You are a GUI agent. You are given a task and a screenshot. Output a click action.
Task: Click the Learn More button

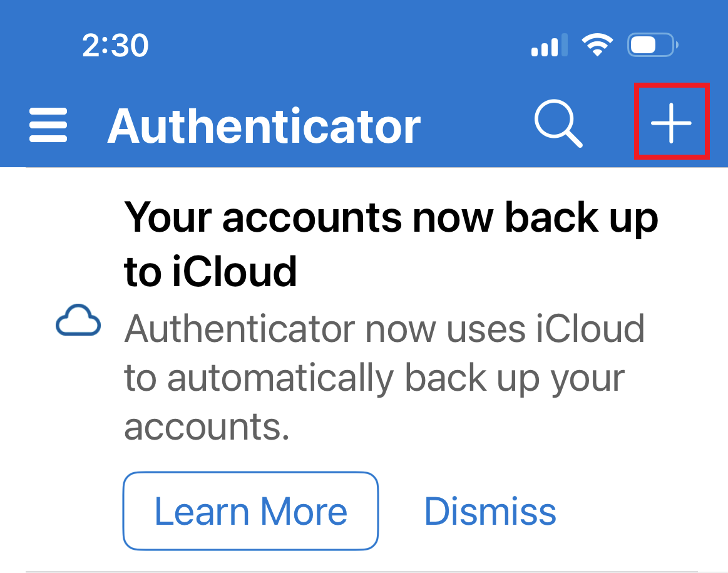point(250,511)
